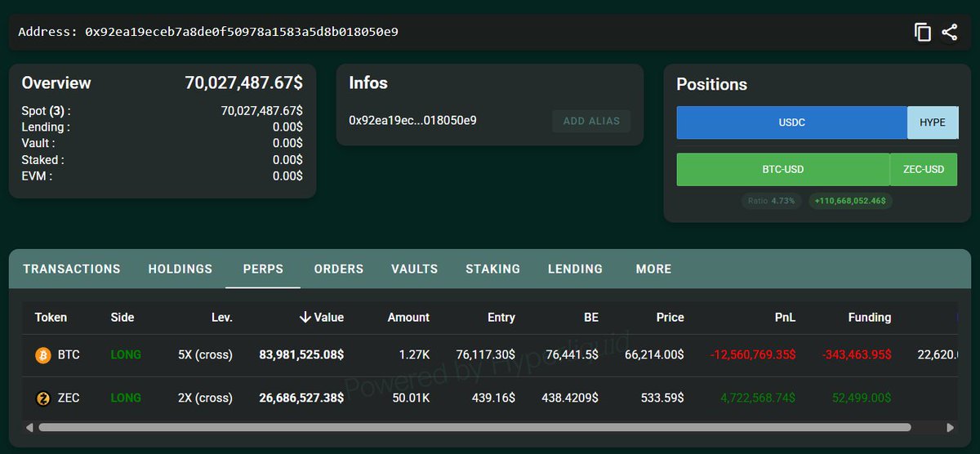
Task: Click ZEC value 26,686,527.38$
Action: pos(301,398)
